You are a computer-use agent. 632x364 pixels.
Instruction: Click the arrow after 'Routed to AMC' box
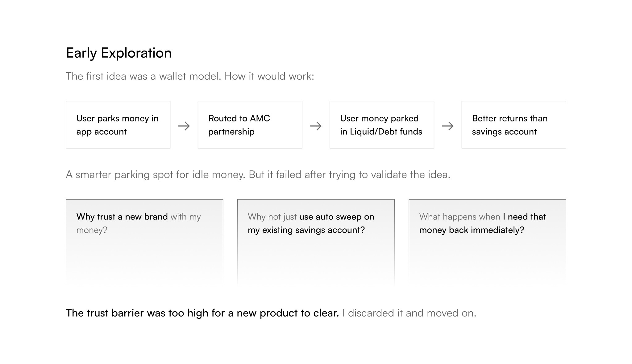[x=316, y=126]
